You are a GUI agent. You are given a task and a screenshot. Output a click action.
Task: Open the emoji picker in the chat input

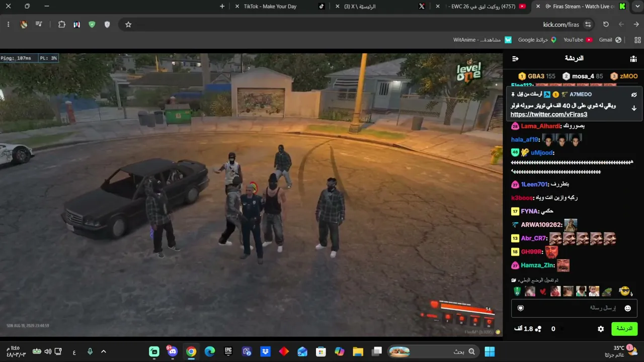627,308
